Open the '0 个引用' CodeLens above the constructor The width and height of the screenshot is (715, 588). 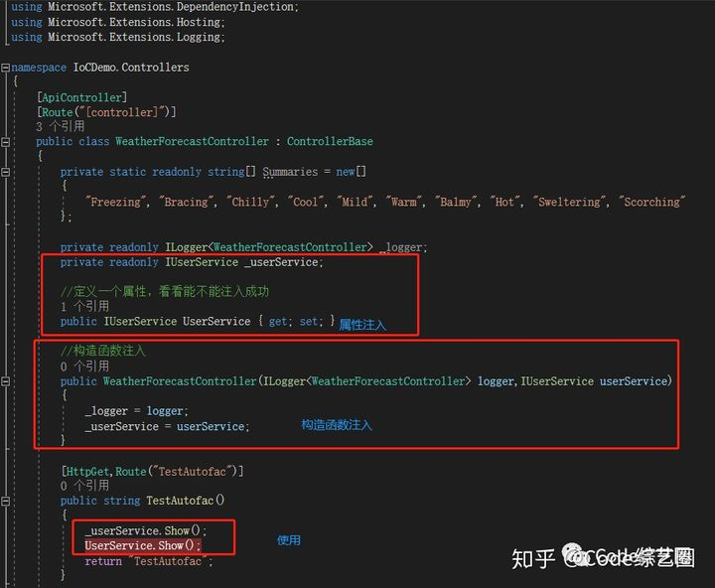click(x=84, y=367)
